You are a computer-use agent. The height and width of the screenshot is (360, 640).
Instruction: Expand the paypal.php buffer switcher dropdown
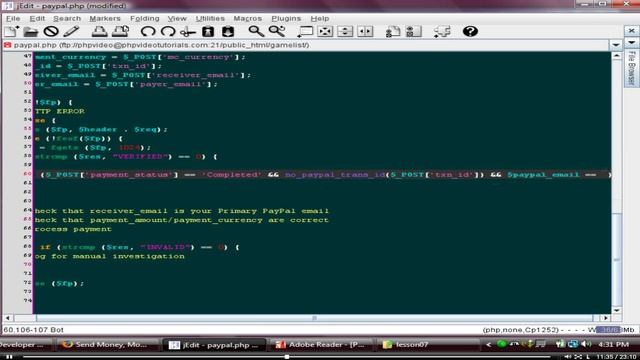pos(616,45)
